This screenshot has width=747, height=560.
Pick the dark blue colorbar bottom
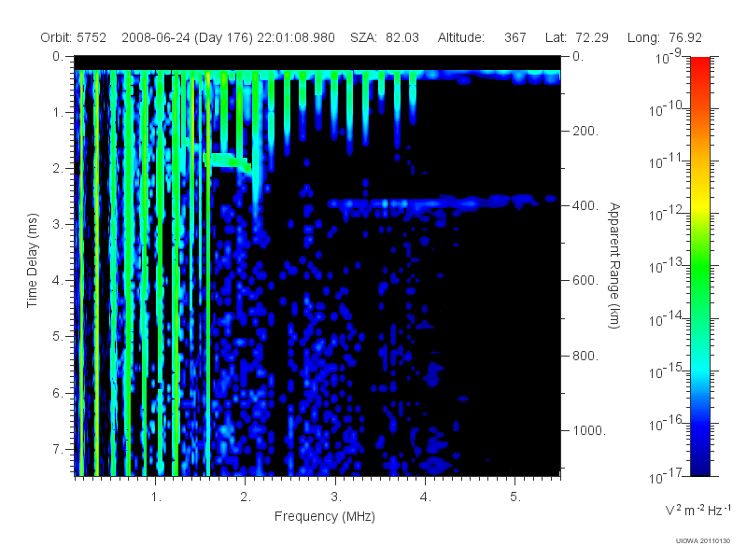(x=700, y=462)
